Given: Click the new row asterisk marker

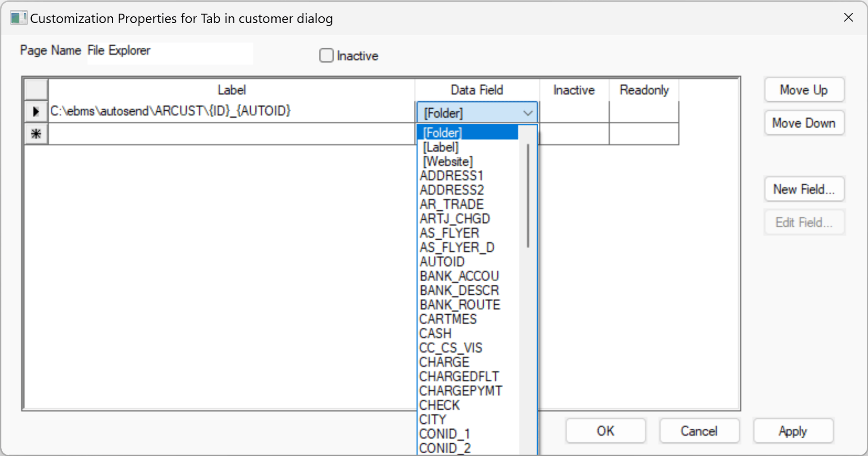Looking at the screenshot, I should click(x=36, y=134).
